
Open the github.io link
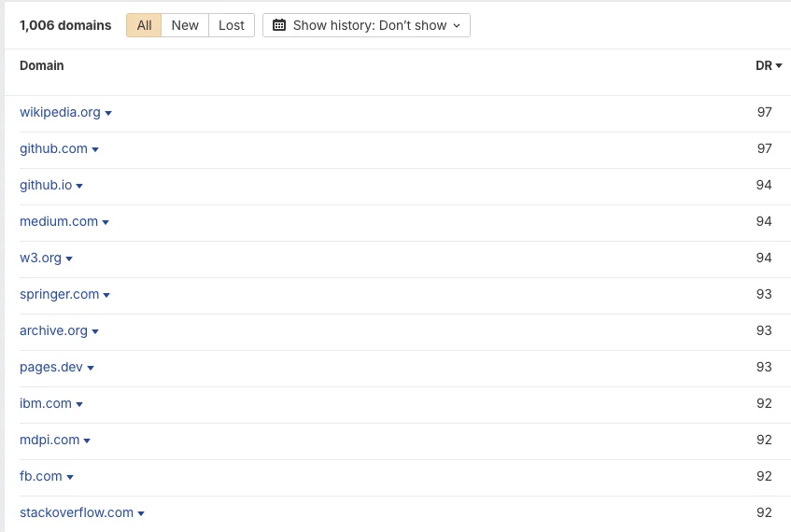pyautogui.click(x=46, y=185)
